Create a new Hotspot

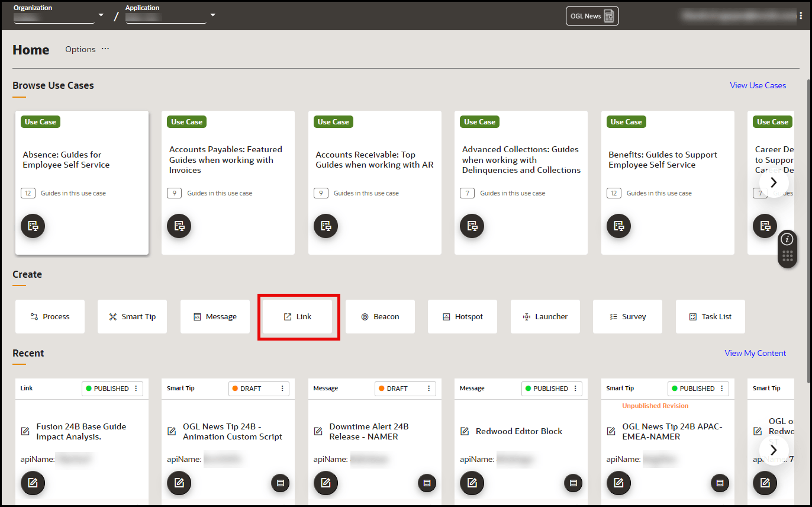pos(463,316)
